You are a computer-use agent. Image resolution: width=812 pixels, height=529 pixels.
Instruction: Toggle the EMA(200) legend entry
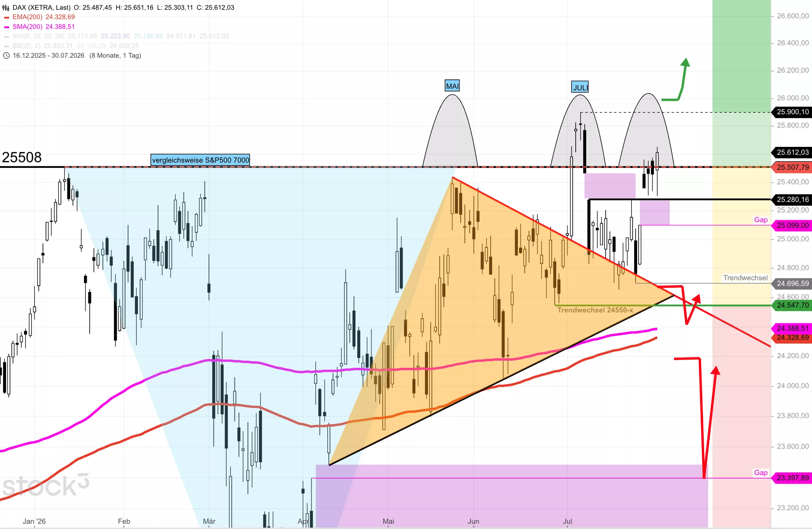click(43, 17)
